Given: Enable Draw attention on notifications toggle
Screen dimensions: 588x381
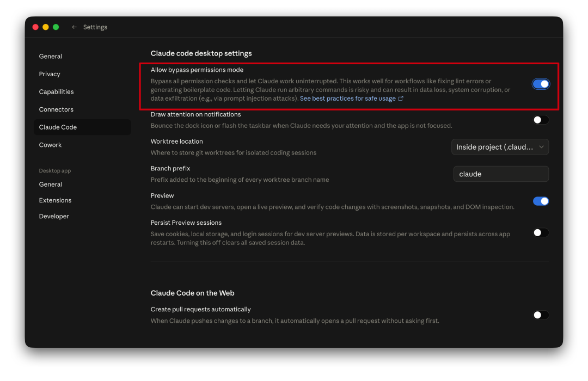Looking at the screenshot, I should [x=541, y=120].
